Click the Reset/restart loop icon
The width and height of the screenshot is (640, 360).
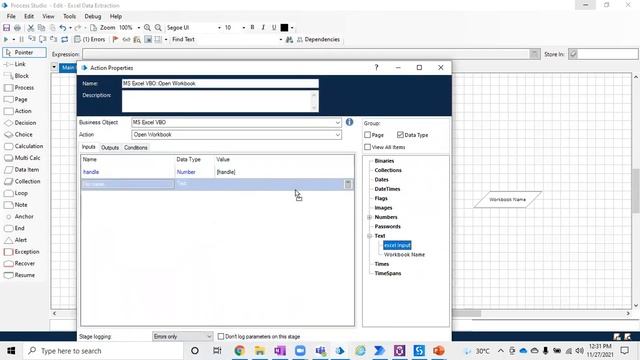(x=64, y=40)
